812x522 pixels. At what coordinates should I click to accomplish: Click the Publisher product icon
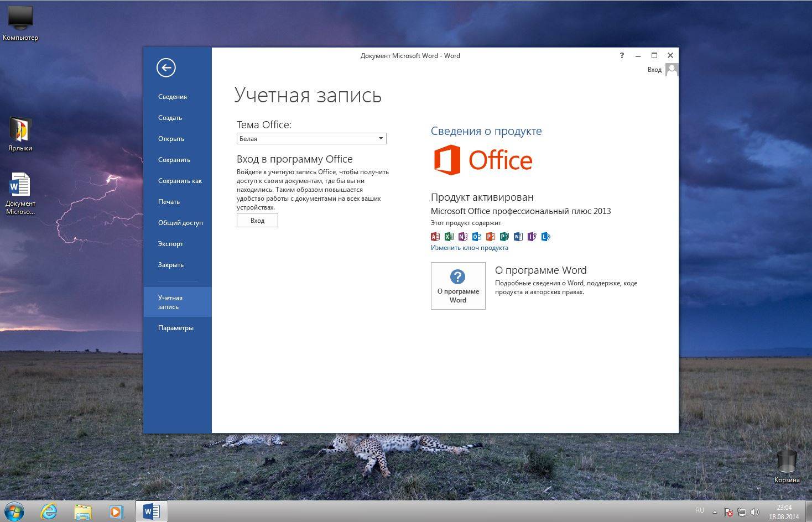tap(504, 237)
